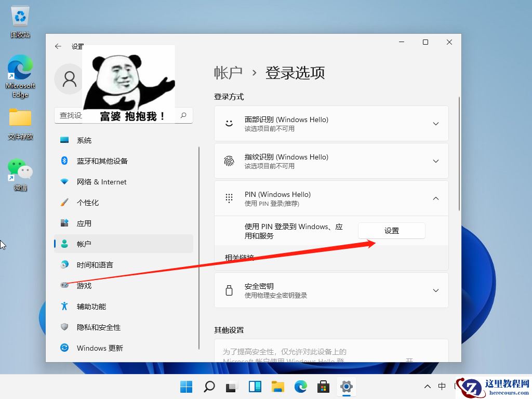
Task: Collapse the PIN (Windows Hello) section
Action: pos(435,198)
